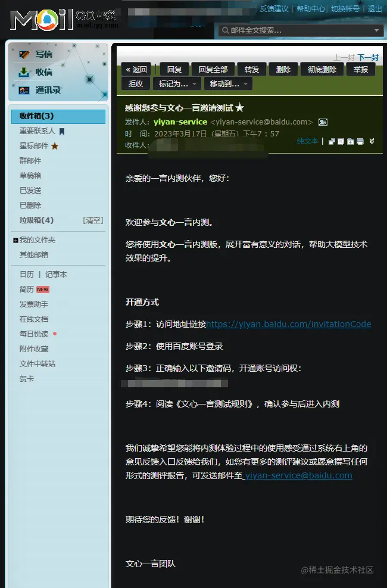
Task: Open the contacts (通讯录) card icon
Action: pos(24,91)
